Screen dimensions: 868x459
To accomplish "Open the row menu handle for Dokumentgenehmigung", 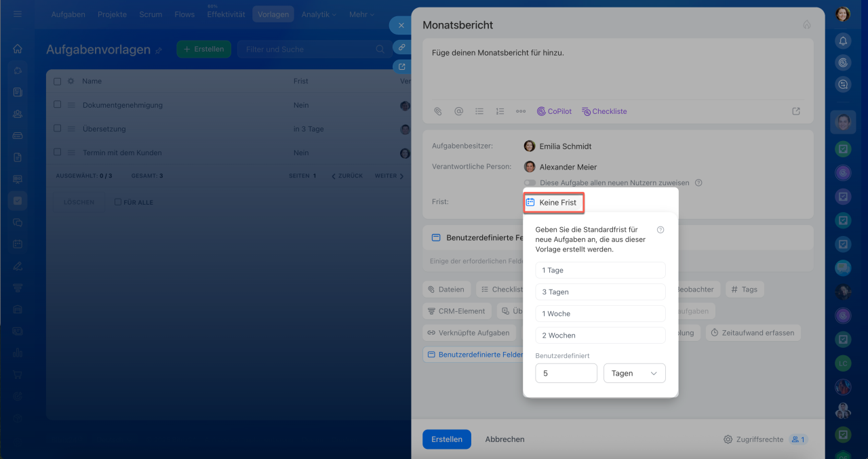I will (x=71, y=105).
